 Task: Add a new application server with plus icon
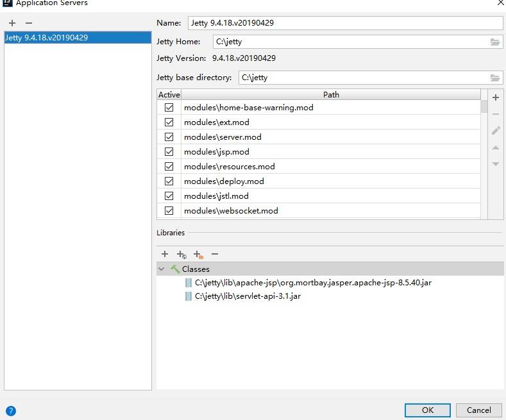[x=12, y=22]
